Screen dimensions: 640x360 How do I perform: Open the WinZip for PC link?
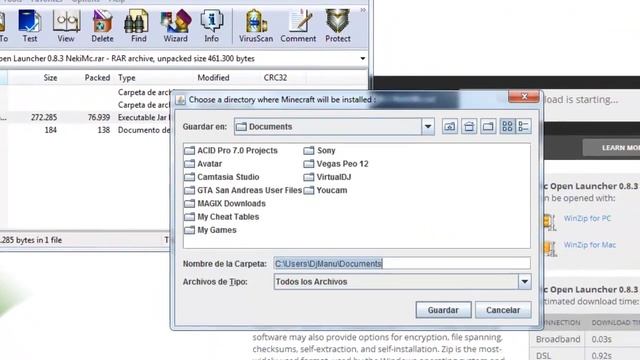pyautogui.click(x=587, y=218)
